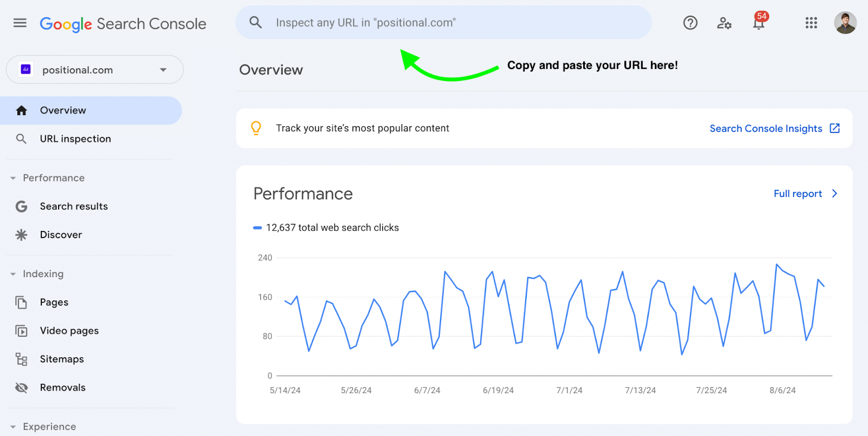Click the blue clicks legend marker
868x436 pixels.
point(258,228)
